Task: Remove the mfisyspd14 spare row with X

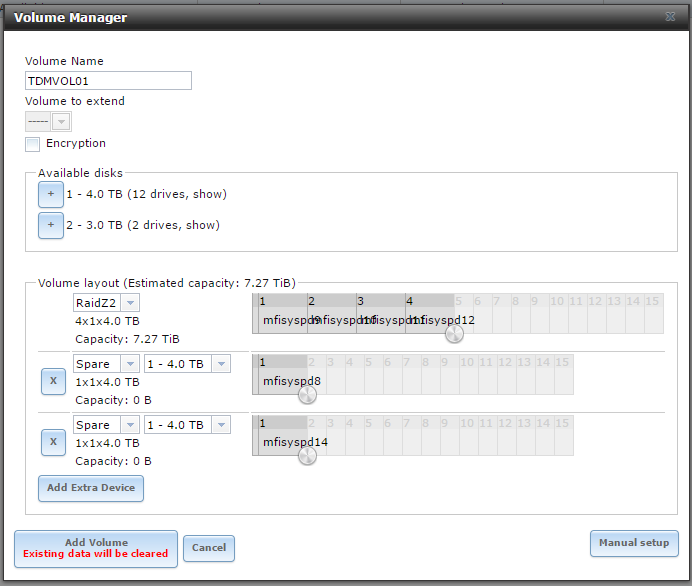Action: (53, 442)
